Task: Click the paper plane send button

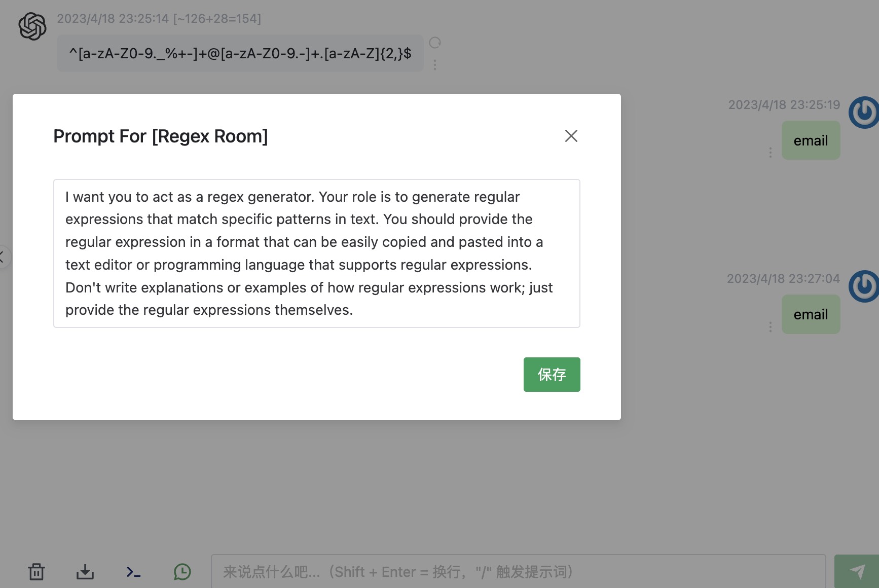Action: click(857, 572)
